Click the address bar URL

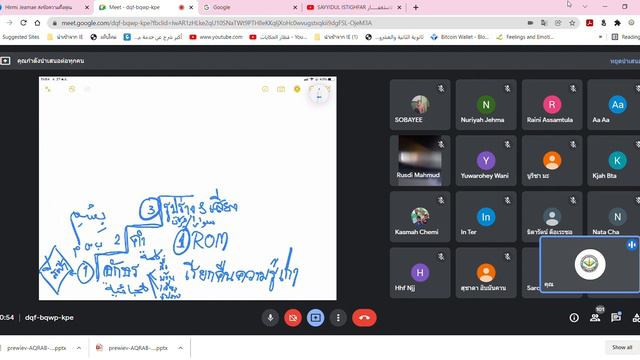pos(216,23)
